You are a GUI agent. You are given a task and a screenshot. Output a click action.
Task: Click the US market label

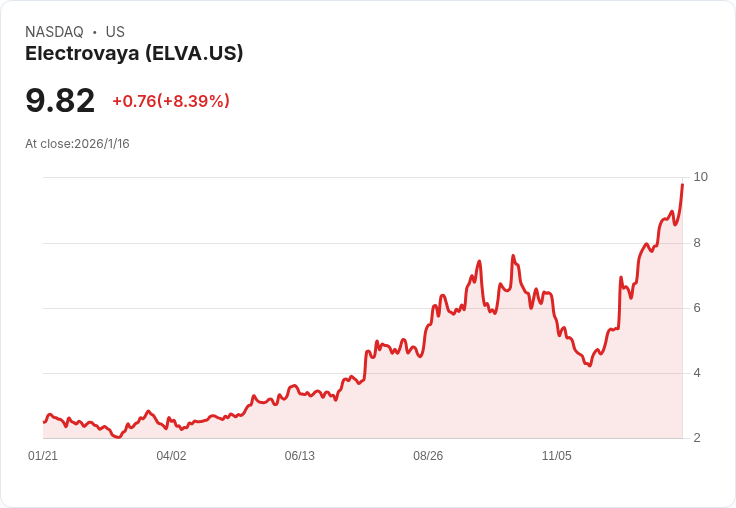pos(115,32)
